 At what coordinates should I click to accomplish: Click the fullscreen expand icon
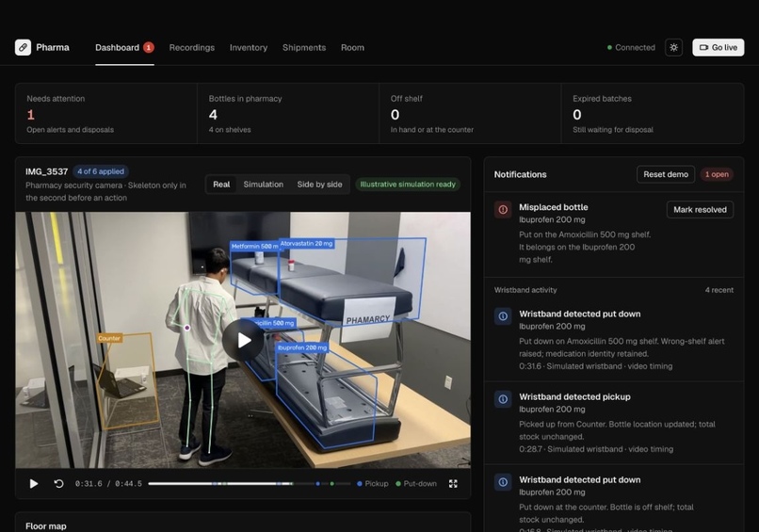453,484
